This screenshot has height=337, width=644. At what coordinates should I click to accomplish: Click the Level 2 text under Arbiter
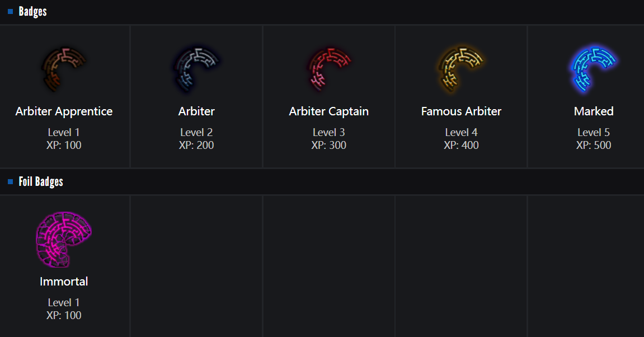(x=196, y=133)
